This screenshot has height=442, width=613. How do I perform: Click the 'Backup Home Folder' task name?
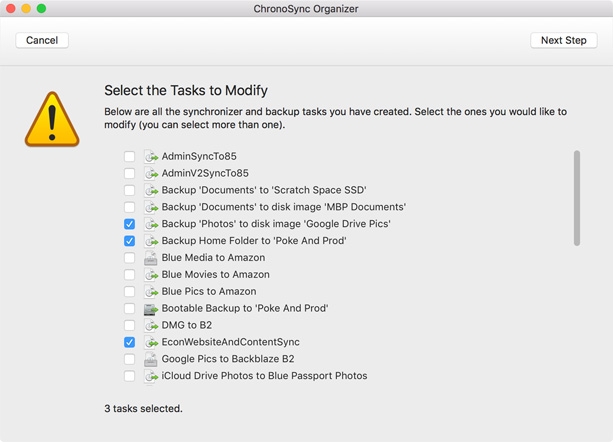pos(254,241)
